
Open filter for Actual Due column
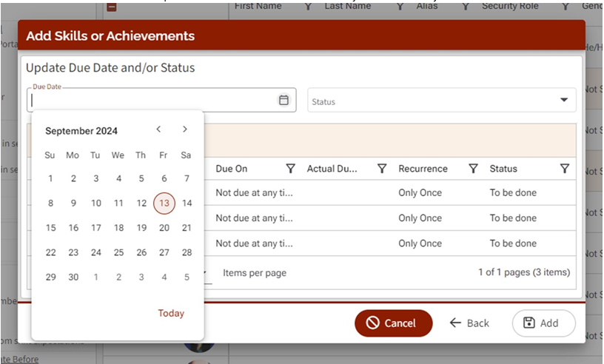[382, 169]
